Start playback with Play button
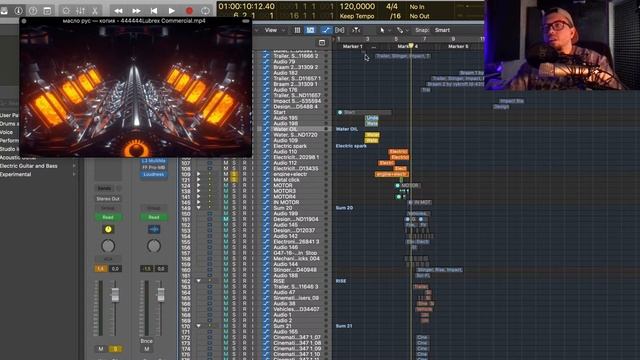The width and height of the screenshot is (640, 360). click(x=171, y=11)
